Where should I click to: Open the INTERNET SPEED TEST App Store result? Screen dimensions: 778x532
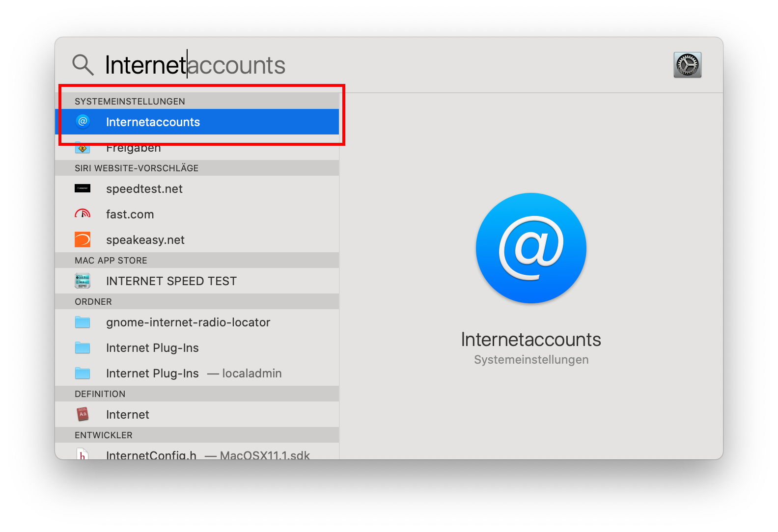tap(171, 281)
